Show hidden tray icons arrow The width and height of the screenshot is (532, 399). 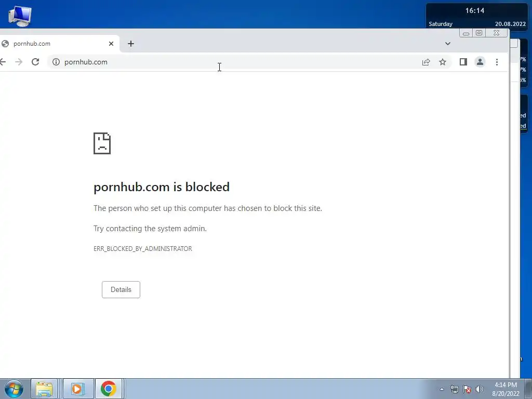coord(442,389)
